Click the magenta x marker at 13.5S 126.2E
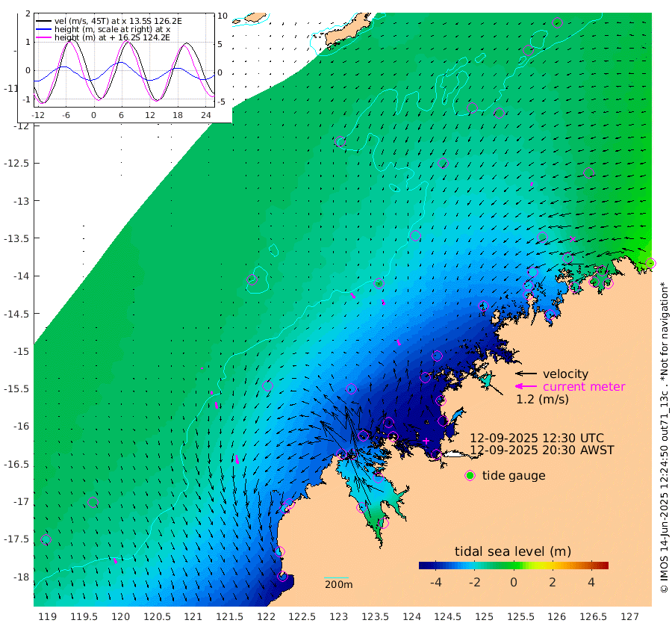The width and height of the screenshot is (672, 632). [x=573, y=239]
